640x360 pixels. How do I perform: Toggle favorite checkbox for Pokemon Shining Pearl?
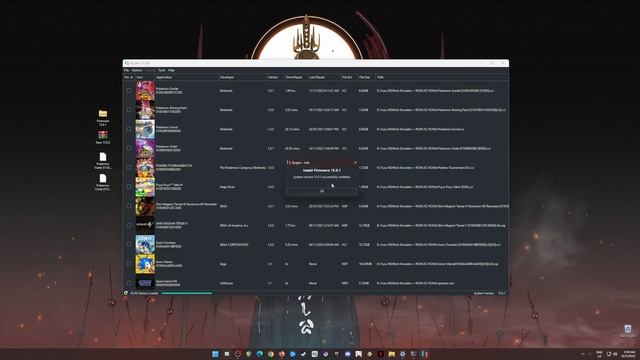pos(129,110)
